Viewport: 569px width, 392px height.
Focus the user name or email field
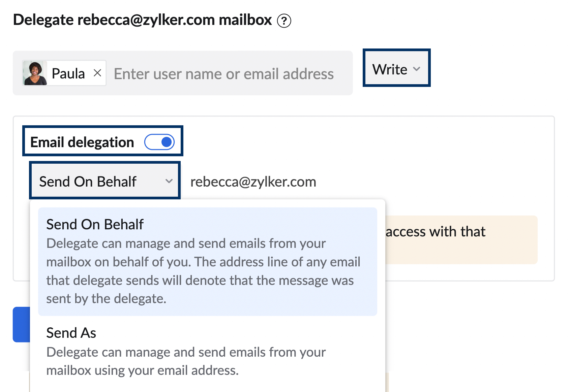pos(224,74)
